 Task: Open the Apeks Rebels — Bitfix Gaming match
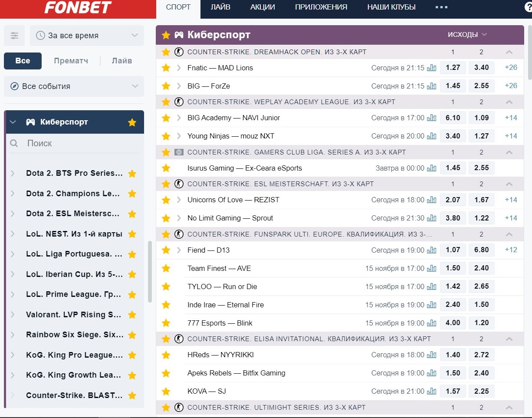tap(236, 373)
